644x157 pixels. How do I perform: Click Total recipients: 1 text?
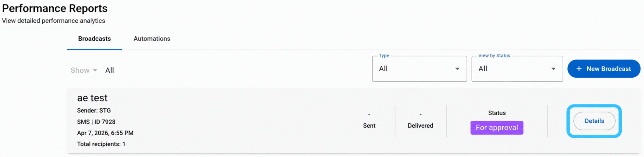pos(101,144)
